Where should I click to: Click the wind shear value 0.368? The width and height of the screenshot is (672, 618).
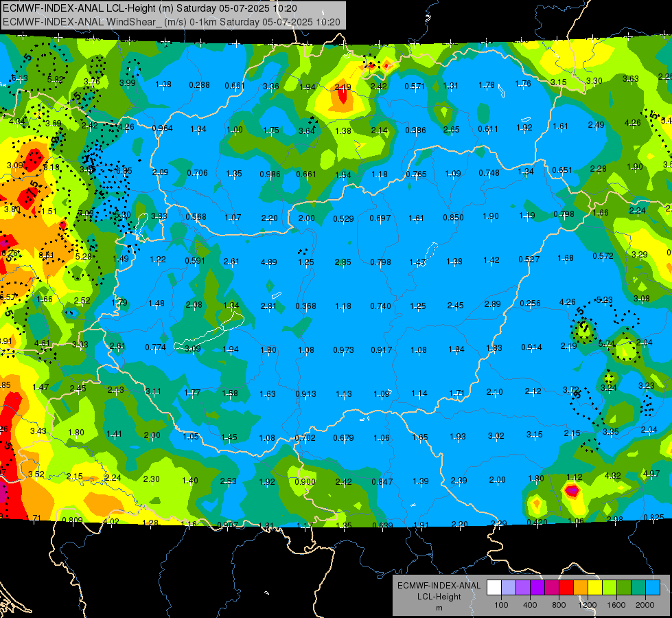pos(305,306)
